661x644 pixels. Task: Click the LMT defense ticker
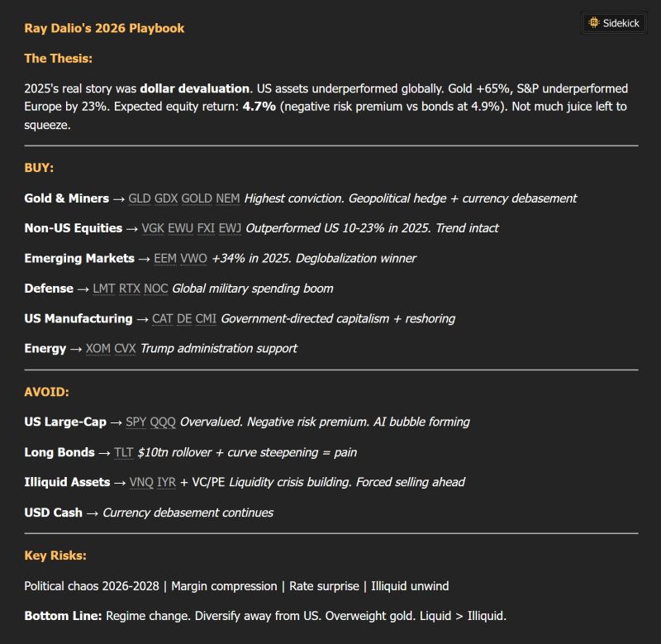click(x=104, y=289)
